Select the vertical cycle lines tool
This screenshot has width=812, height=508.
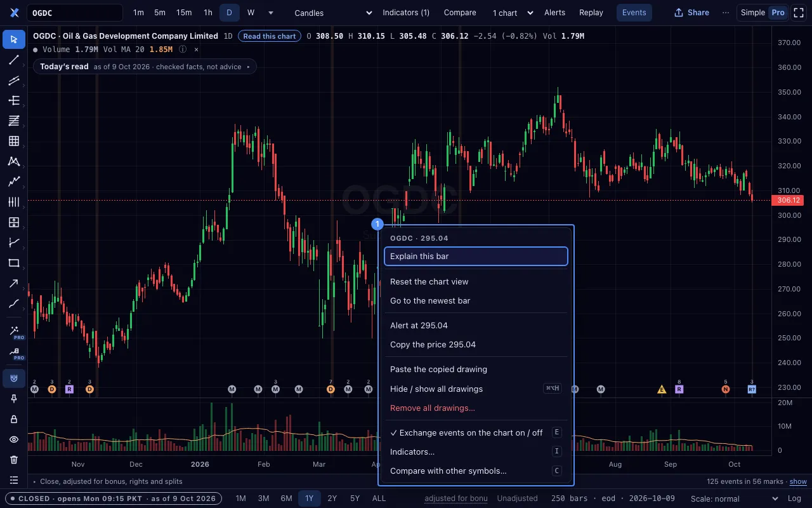14,202
